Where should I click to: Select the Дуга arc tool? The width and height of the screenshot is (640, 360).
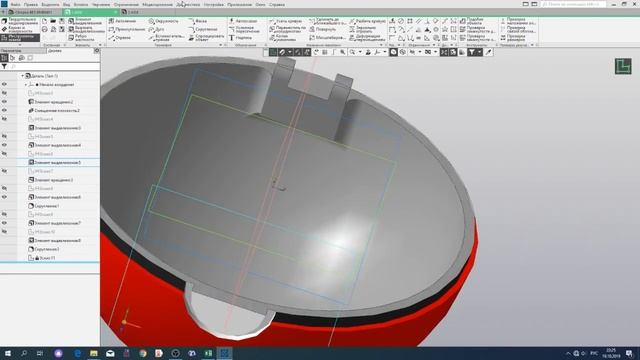157,29
